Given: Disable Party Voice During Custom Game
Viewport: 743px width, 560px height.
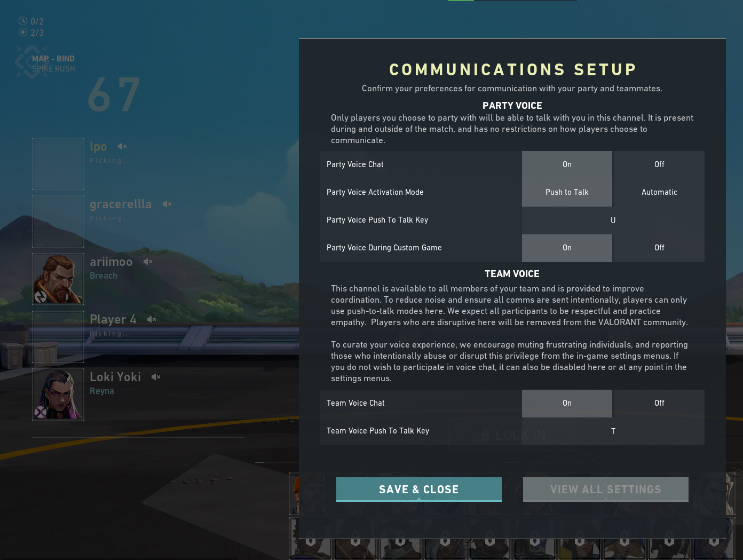Looking at the screenshot, I should [x=659, y=248].
